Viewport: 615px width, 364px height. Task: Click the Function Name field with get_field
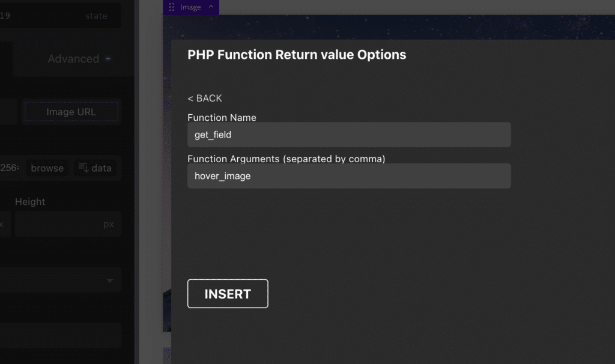tap(349, 135)
